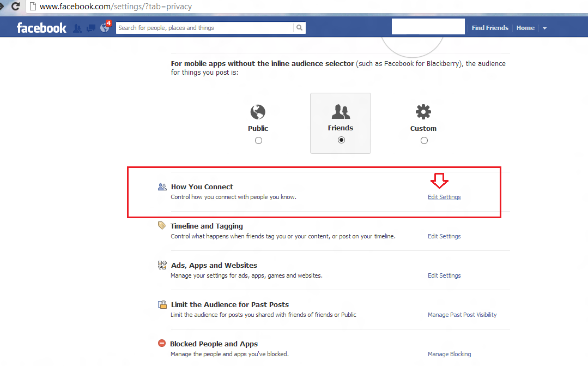
Task: Select the Public radio button
Action: click(x=258, y=140)
